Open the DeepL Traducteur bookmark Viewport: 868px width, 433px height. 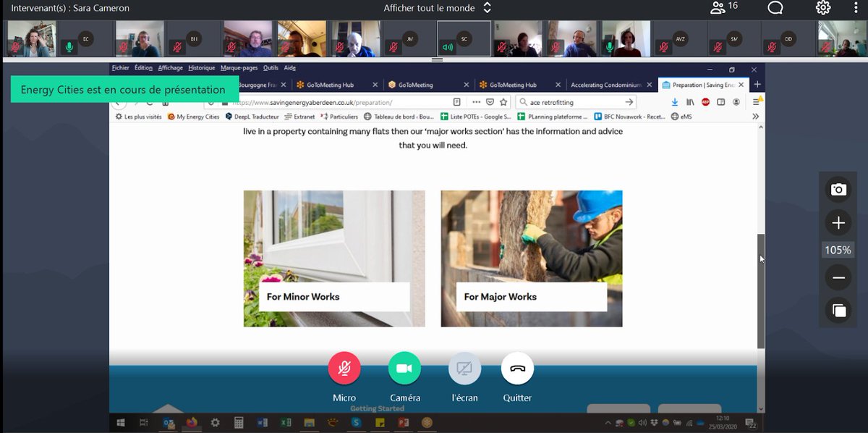pyautogui.click(x=252, y=117)
